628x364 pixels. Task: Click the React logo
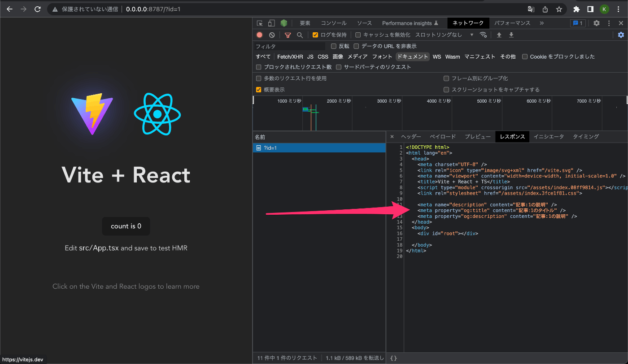click(157, 114)
